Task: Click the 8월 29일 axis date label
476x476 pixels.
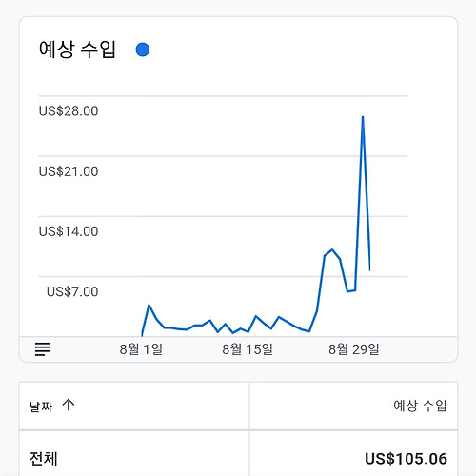Action: tap(354, 349)
